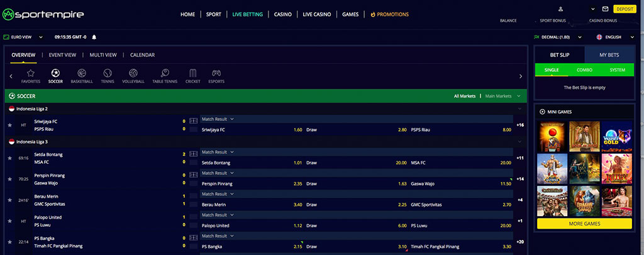Screen dimensions: 644x255
Task: Open Match Result dropdown for Setda Bontang
Action: tap(218, 152)
